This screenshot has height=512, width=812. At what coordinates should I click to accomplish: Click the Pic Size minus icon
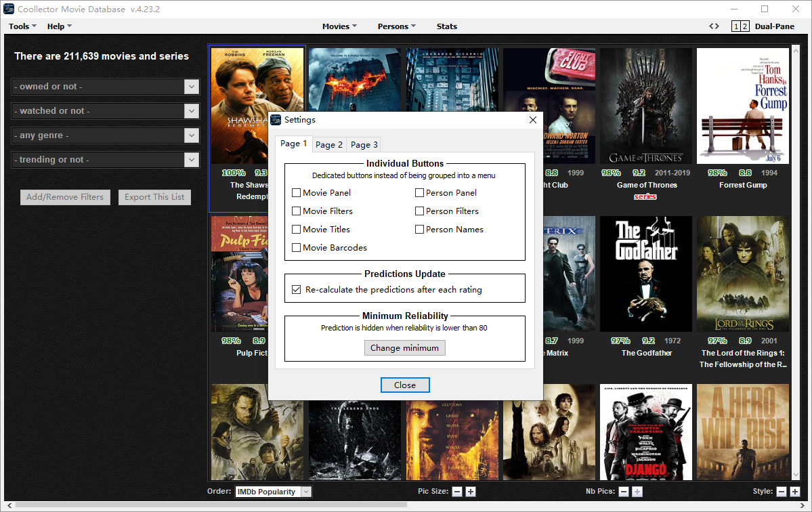pos(457,492)
